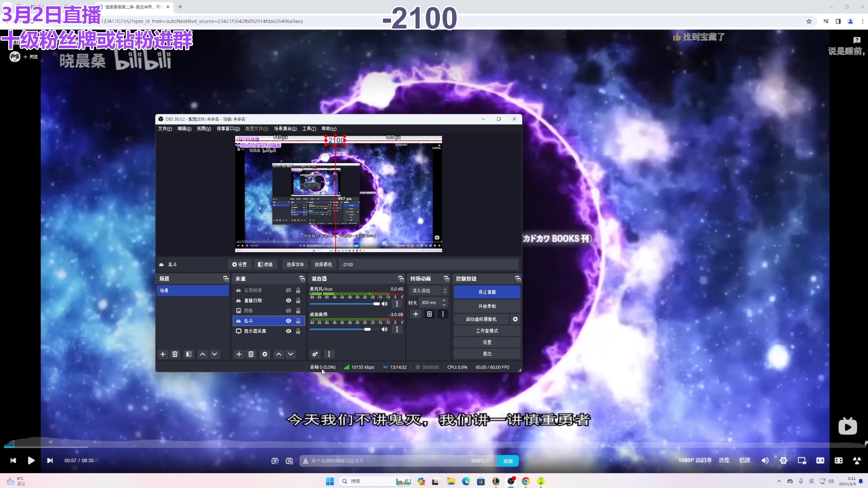Add a new source with the plus button
This screenshot has height=488, width=868.
tap(239, 354)
